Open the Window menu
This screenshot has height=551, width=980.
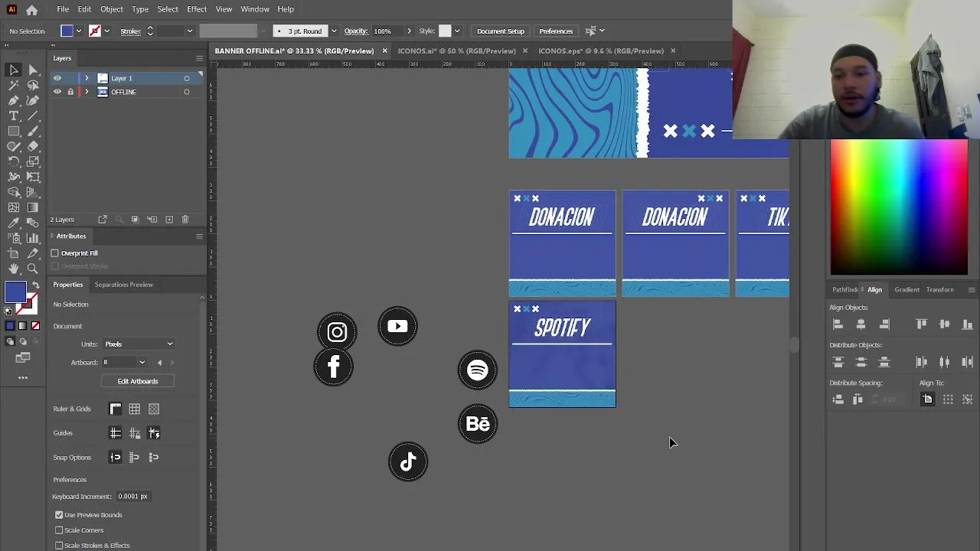[x=255, y=9]
